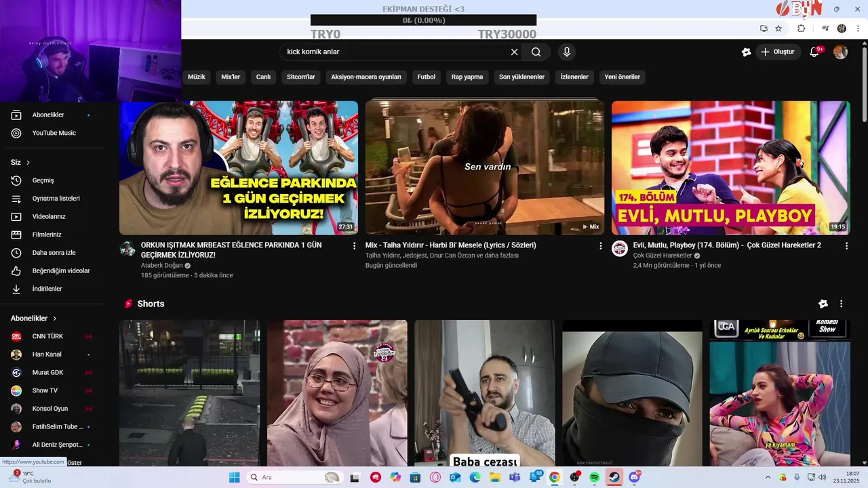Image resolution: width=868 pixels, height=488 pixels.
Task: Open Spotify from the taskbar
Action: 594,478
